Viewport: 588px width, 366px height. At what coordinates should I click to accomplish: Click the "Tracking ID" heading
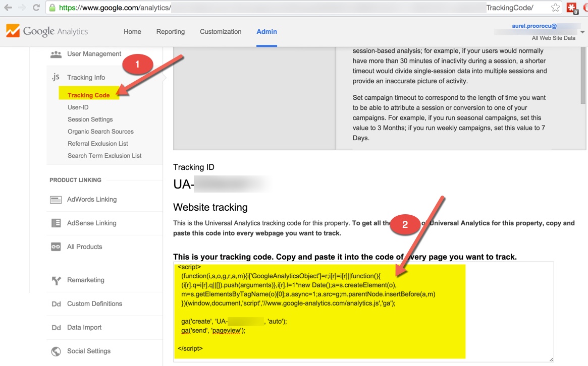[193, 167]
